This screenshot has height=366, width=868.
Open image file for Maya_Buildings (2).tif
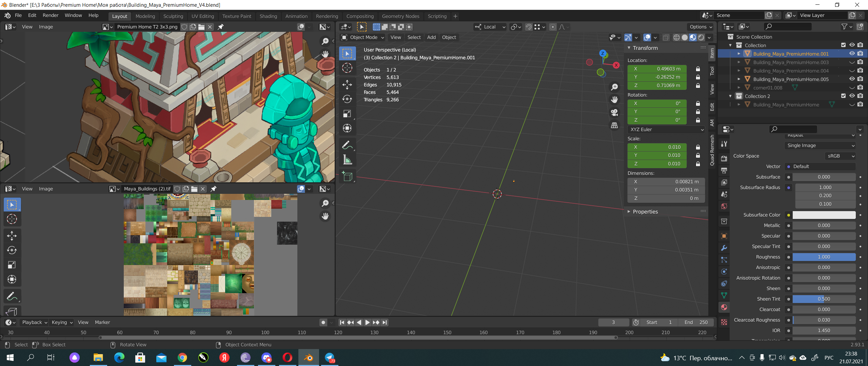pos(194,189)
